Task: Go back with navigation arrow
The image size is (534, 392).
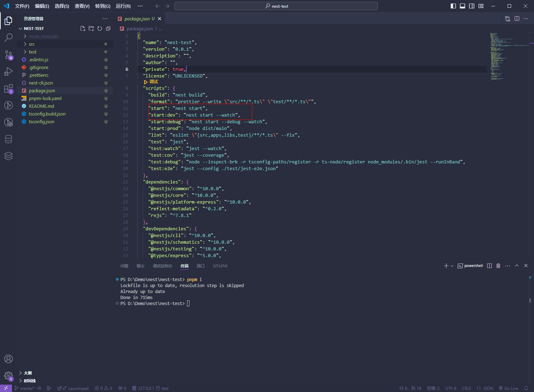Action: (157, 6)
